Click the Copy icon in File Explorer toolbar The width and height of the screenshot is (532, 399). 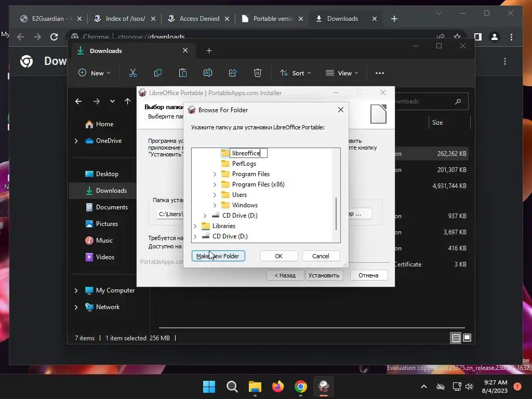[158, 73]
